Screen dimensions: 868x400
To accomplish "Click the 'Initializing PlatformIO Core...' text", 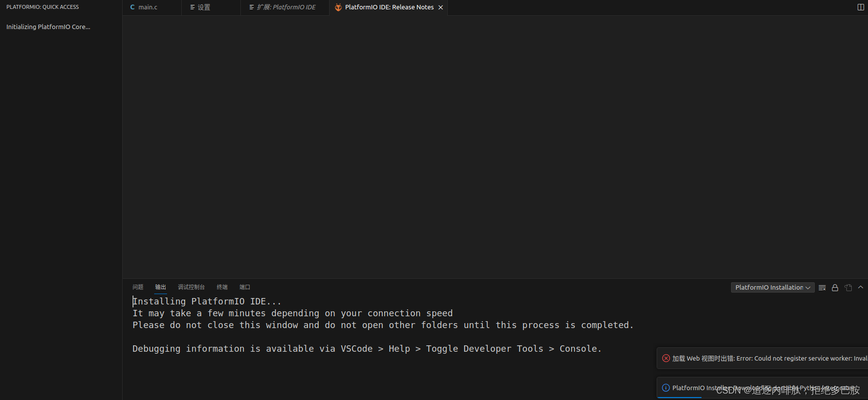I will coord(48,27).
